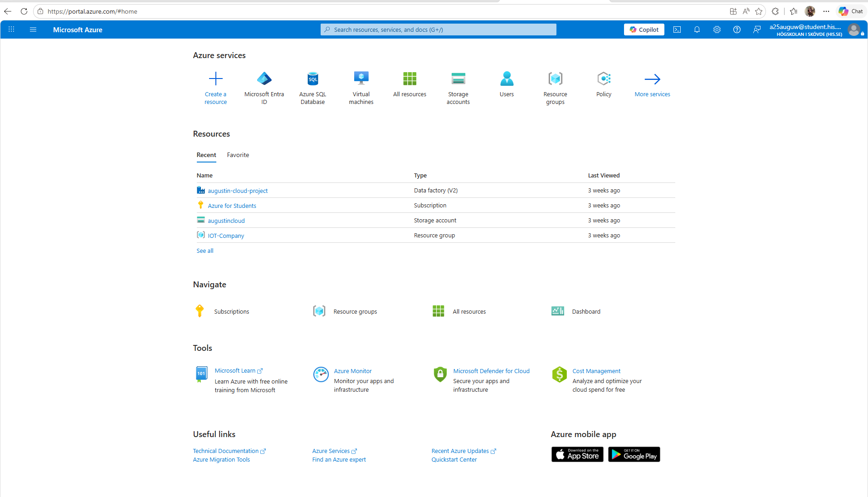Open All resources in Azure services row
868x497 pixels.
pos(410,84)
